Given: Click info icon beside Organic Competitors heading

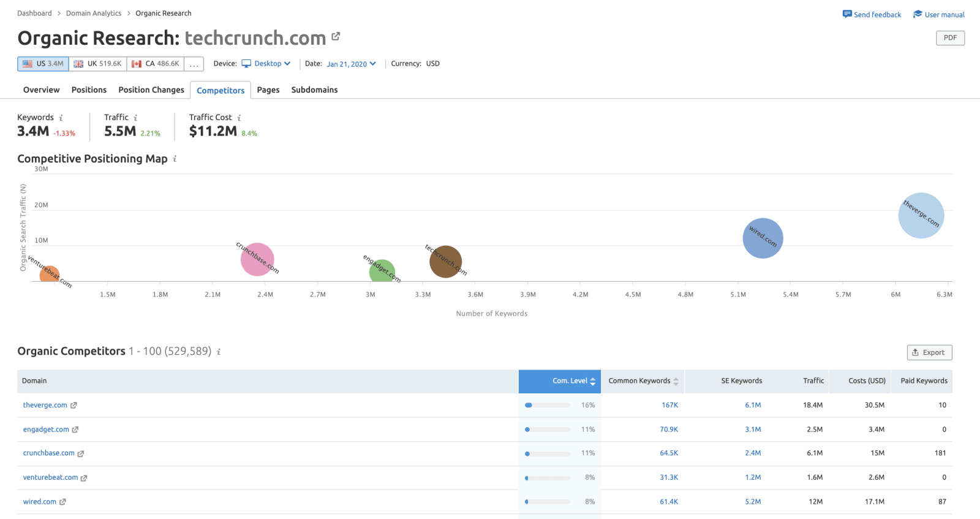Looking at the screenshot, I should point(219,352).
